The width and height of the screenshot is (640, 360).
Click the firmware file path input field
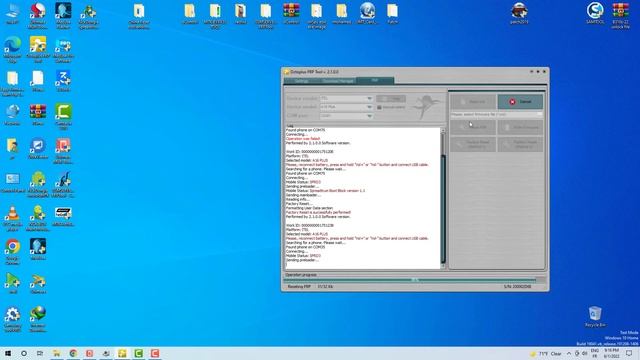coord(496,114)
